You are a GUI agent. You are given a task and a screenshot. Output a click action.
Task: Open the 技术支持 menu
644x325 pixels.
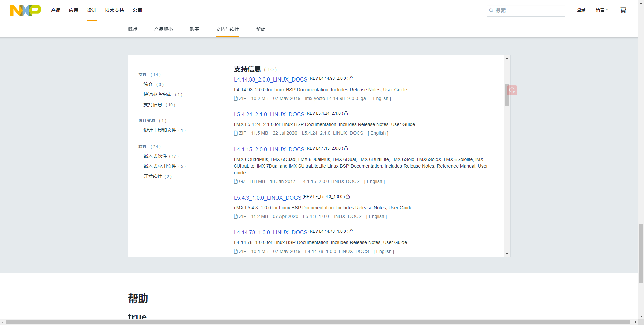(114, 10)
